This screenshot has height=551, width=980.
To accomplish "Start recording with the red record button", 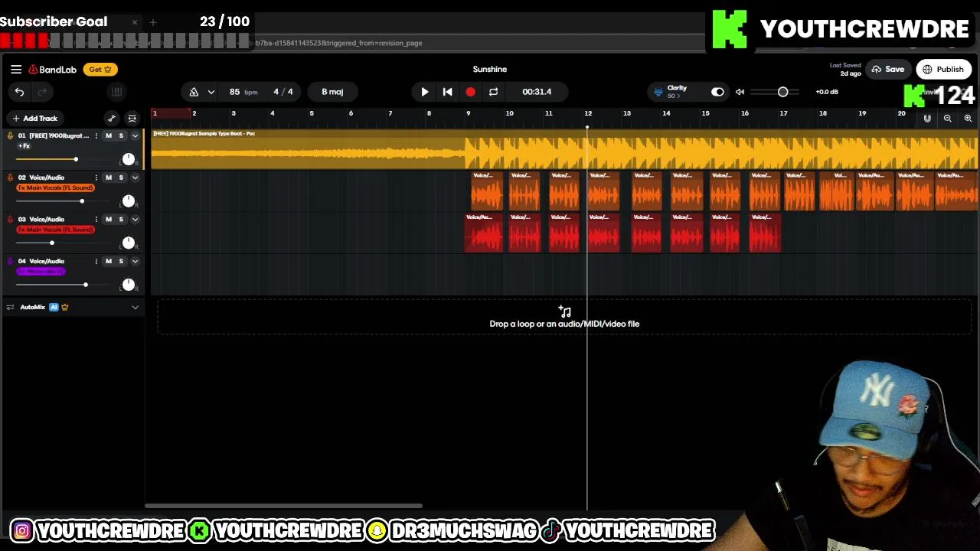I will [470, 92].
